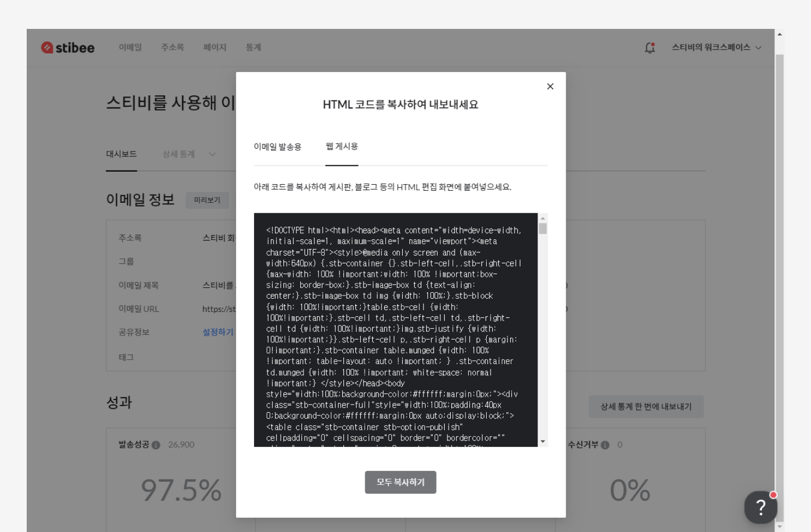The width and height of the screenshot is (811, 532).
Task: Open the 주소록 menu
Action: coord(172,47)
